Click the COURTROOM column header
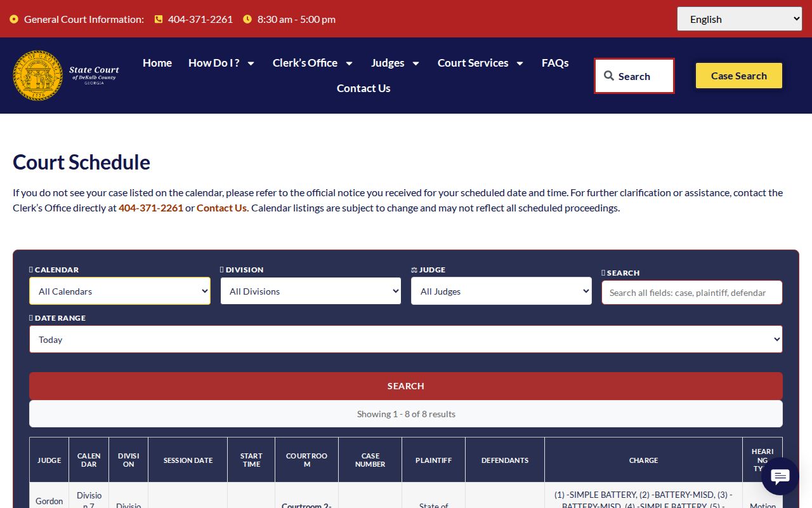This screenshot has height=508, width=812. pos(307,460)
